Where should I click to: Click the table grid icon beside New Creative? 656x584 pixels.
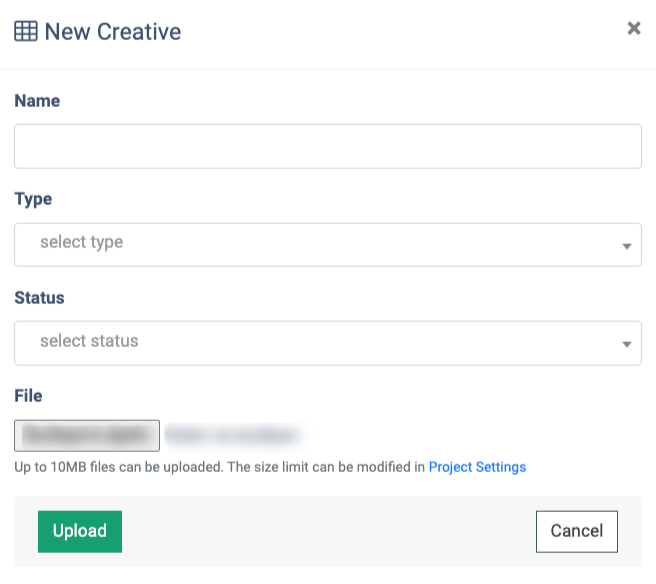point(26,32)
